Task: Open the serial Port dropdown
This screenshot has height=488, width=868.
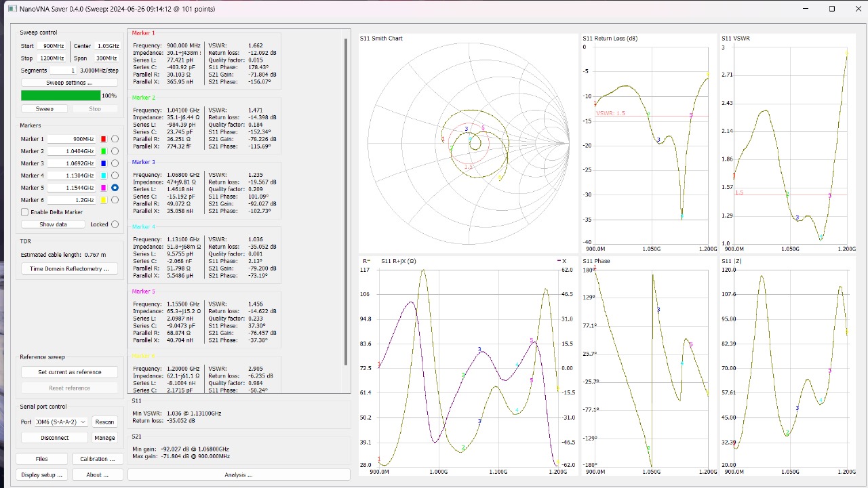Action: pyautogui.click(x=61, y=422)
